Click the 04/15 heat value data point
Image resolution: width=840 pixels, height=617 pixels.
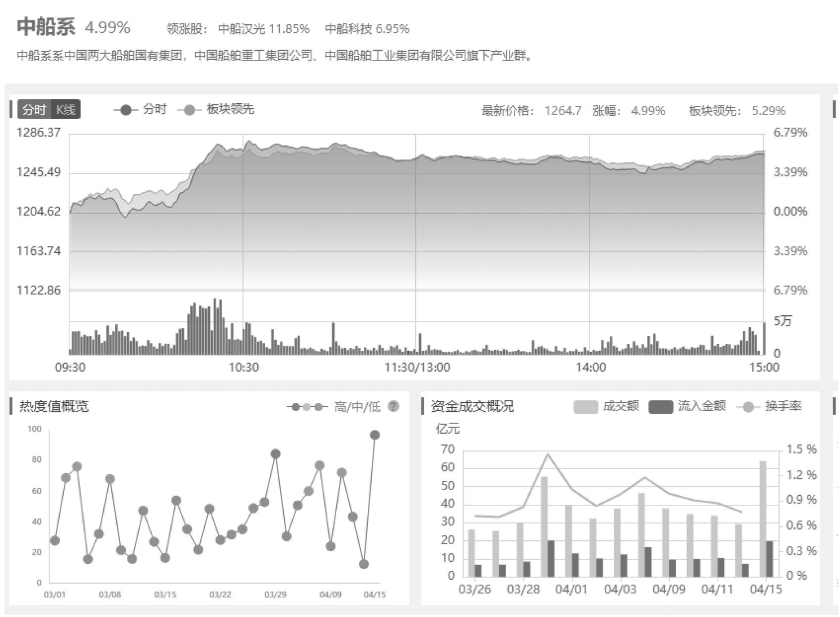pos(375,435)
